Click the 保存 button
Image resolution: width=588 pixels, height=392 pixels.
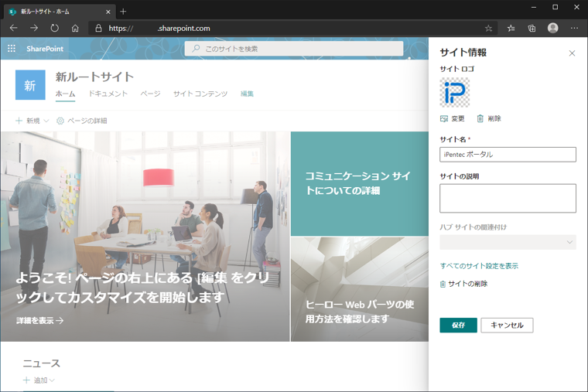tap(458, 326)
